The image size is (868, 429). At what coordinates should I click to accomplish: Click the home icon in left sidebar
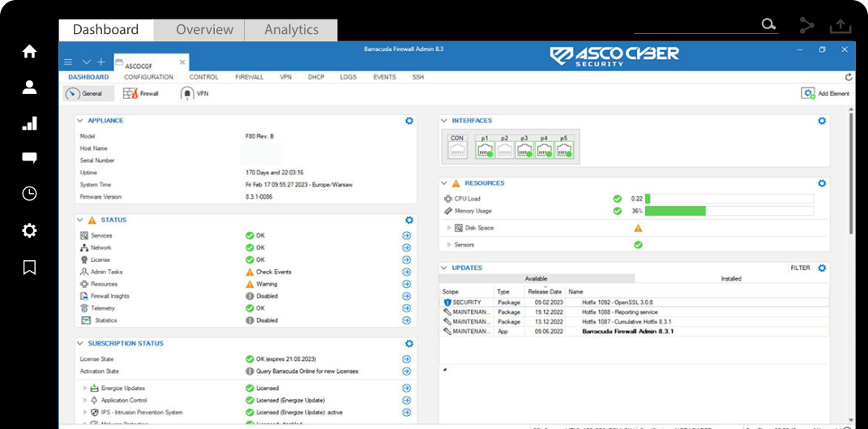[29, 52]
